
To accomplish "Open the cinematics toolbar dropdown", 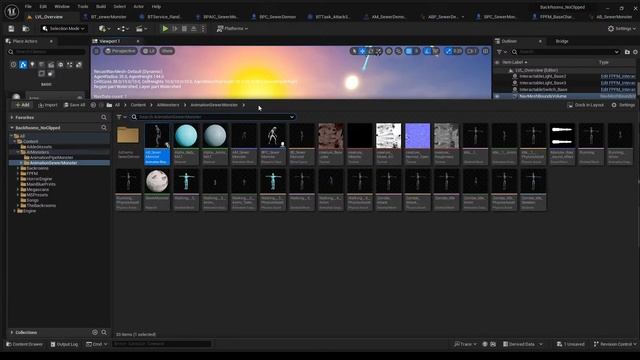I will (141, 29).
